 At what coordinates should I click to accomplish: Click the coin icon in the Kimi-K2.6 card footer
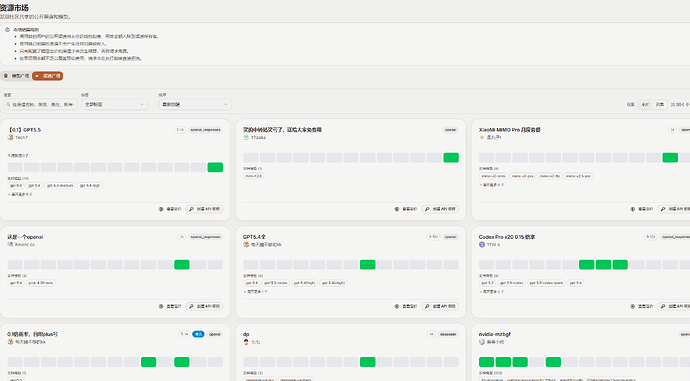point(396,209)
